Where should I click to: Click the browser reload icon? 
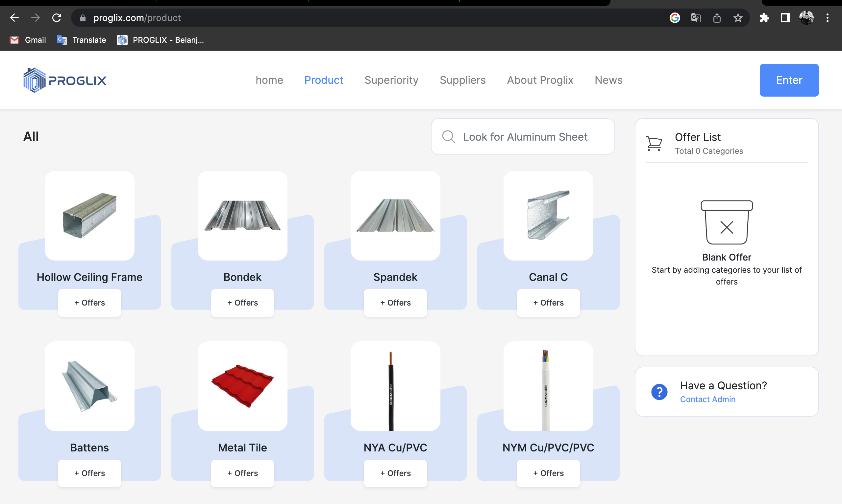[57, 18]
